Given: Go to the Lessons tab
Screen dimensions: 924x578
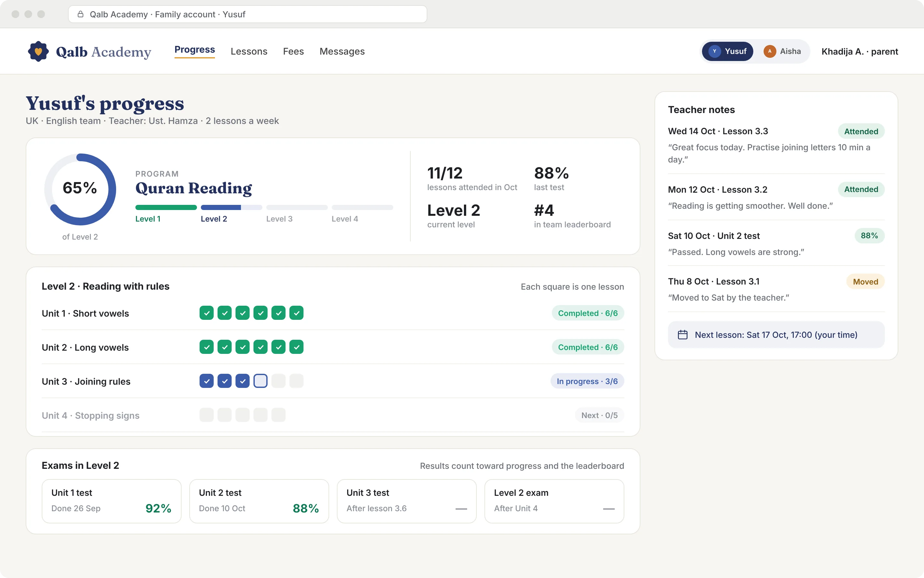Looking at the screenshot, I should [249, 51].
